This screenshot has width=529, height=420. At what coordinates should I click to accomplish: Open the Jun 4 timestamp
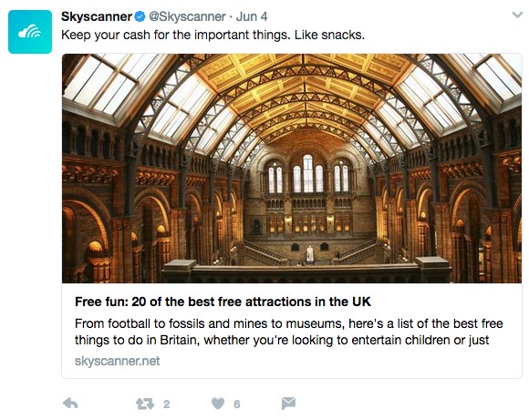[x=252, y=16]
